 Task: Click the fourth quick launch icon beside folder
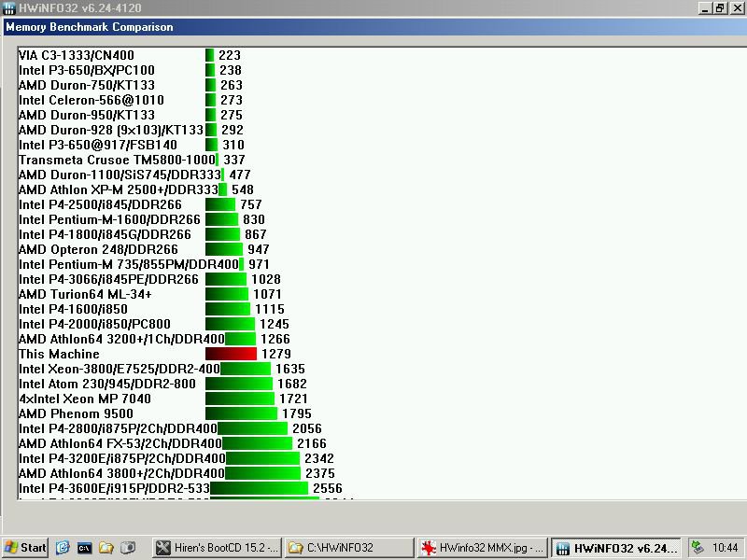(129, 548)
